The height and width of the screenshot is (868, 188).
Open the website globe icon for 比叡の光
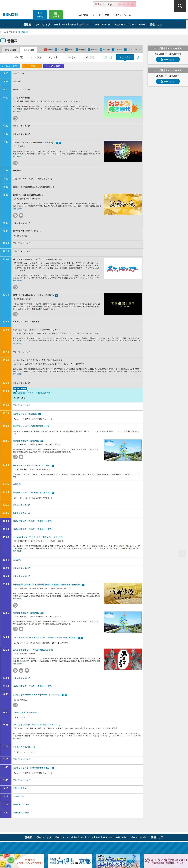click(15, 215)
